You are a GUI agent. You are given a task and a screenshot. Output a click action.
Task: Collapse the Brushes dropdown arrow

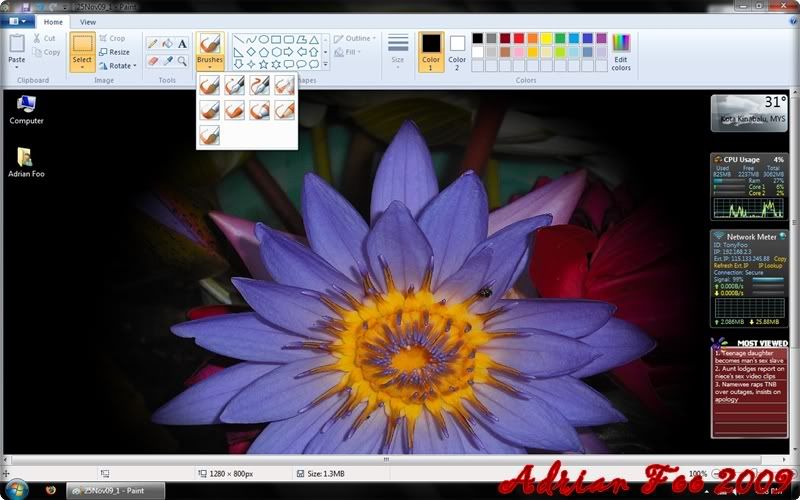[x=210, y=67]
